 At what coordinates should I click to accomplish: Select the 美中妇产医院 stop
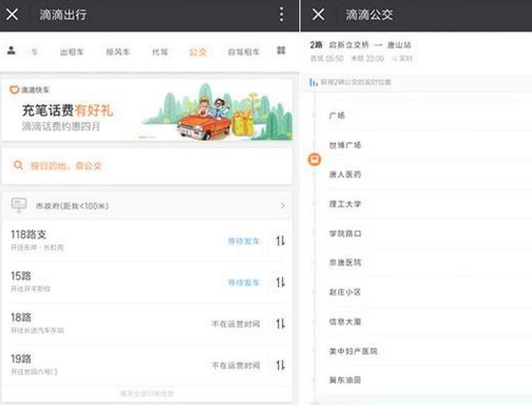[x=353, y=351]
